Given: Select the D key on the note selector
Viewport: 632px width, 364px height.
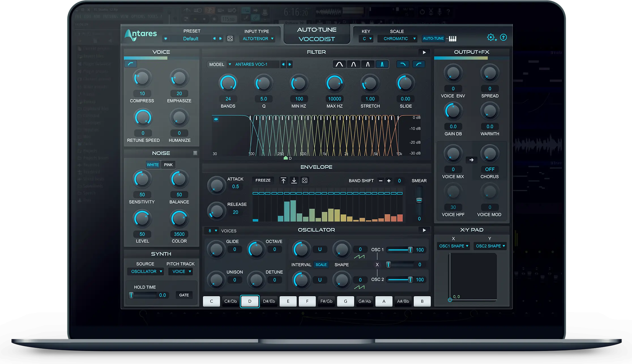Looking at the screenshot, I should (x=249, y=301).
